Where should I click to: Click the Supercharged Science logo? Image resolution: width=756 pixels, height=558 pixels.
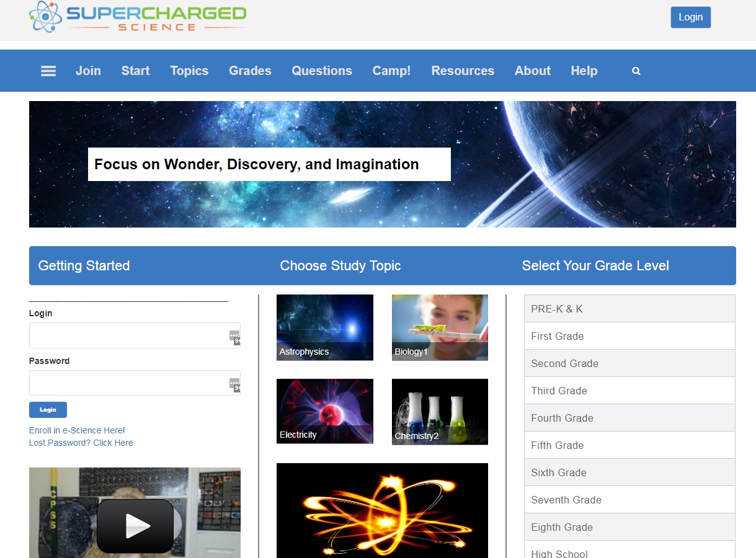pos(138,18)
